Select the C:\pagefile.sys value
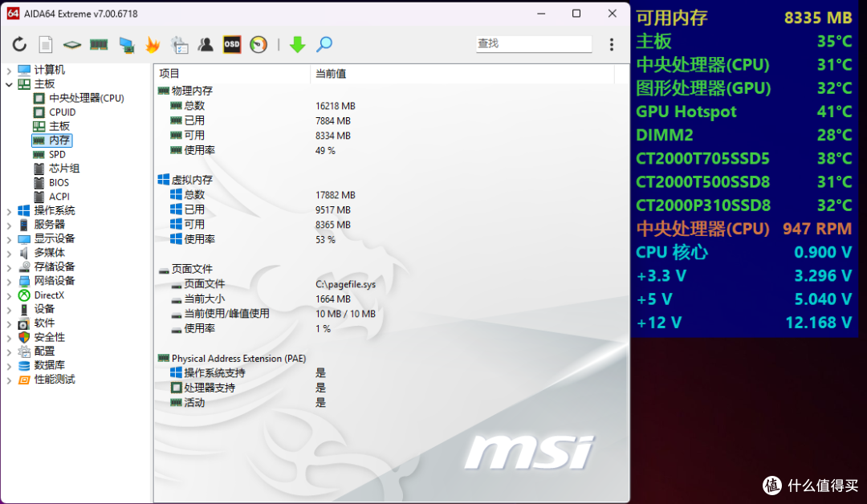The width and height of the screenshot is (867, 504). point(345,285)
